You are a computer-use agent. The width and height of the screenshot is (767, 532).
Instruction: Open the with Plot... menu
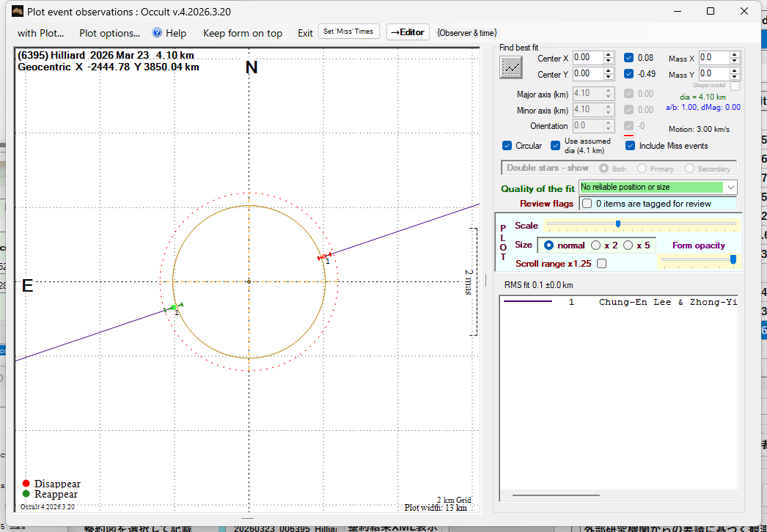point(40,33)
